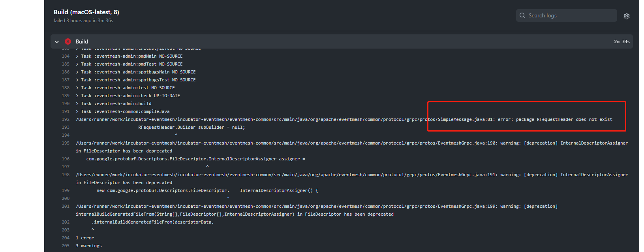Select log line number 198
644x252 pixels.
(x=66, y=175)
